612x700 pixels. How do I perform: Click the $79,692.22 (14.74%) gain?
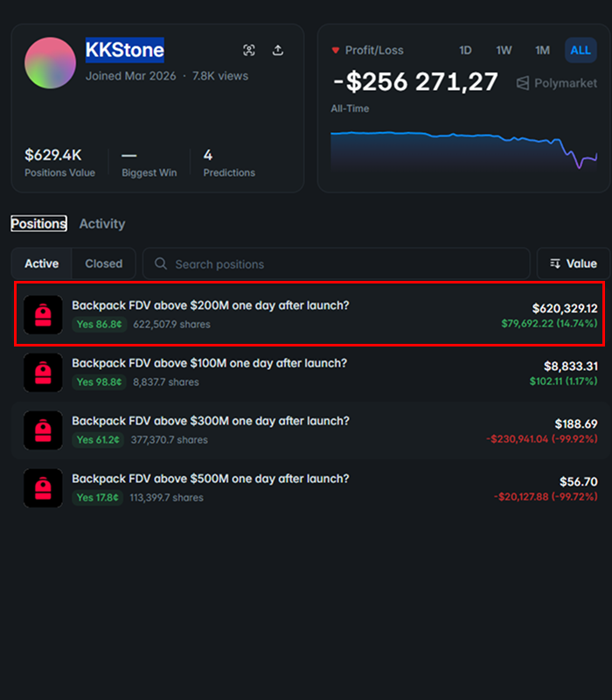tap(549, 323)
